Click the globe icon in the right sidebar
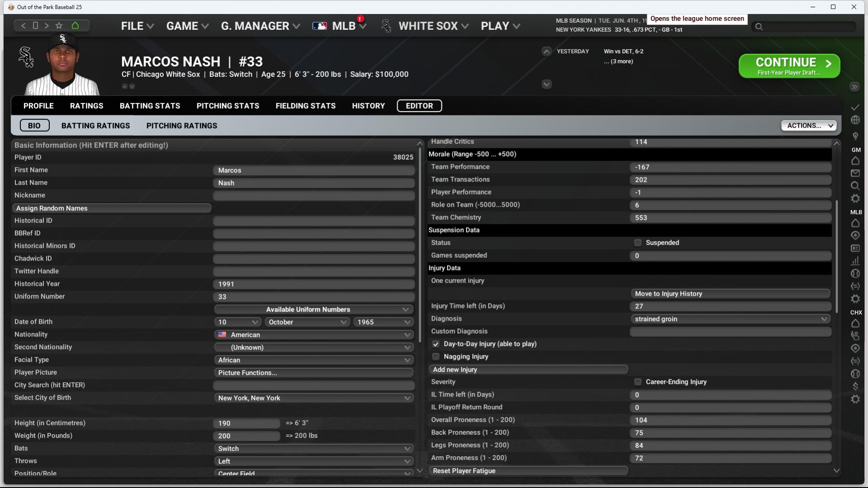The width and height of the screenshot is (868, 488). click(855, 120)
